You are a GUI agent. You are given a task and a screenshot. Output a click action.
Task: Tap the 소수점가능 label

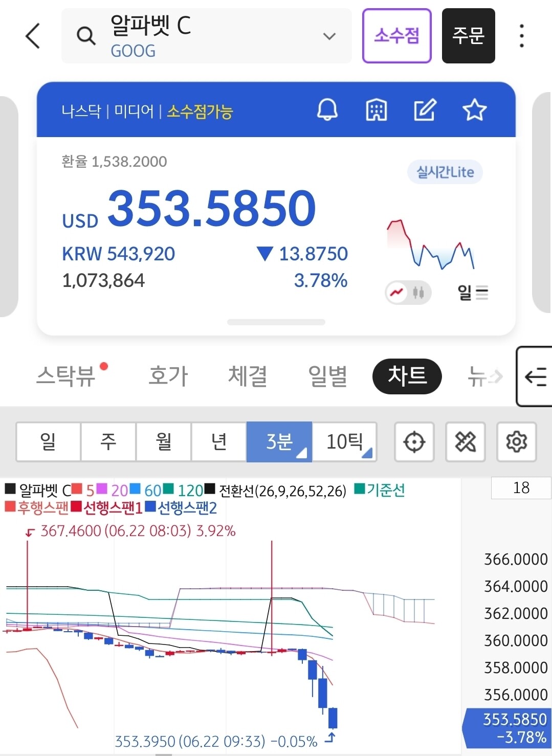pyautogui.click(x=200, y=111)
